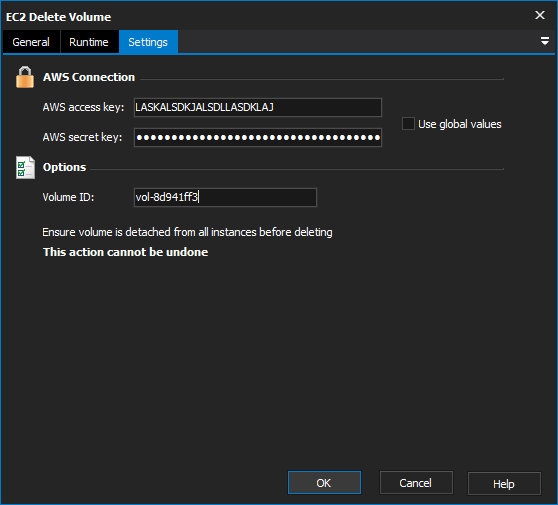Dismiss dialog with Cancel button
The width and height of the screenshot is (558, 505).
[x=416, y=483]
